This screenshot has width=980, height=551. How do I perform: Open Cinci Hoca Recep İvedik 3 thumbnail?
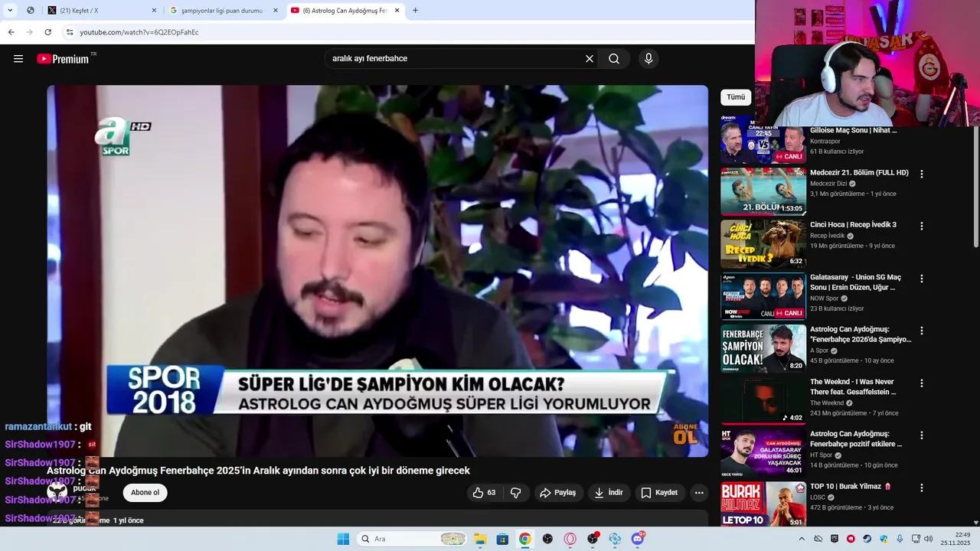point(763,244)
